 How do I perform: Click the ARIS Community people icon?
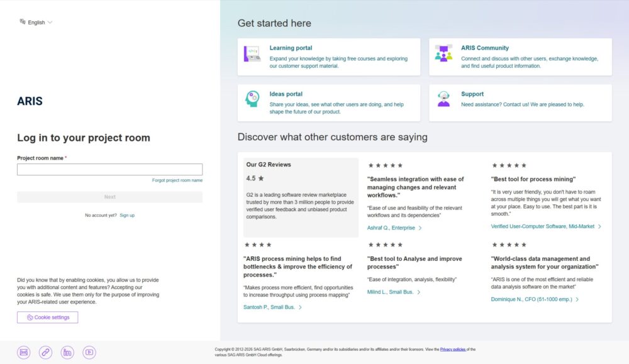(x=443, y=54)
